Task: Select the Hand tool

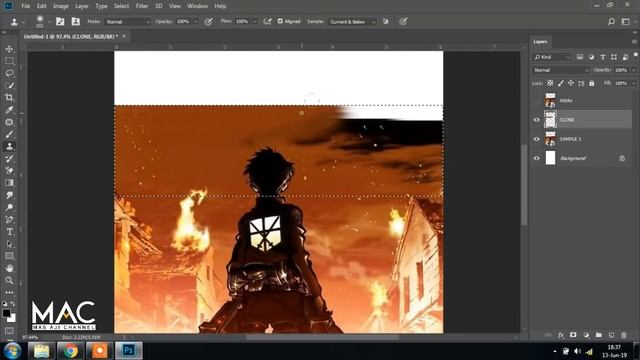Action: pyautogui.click(x=9, y=268)
